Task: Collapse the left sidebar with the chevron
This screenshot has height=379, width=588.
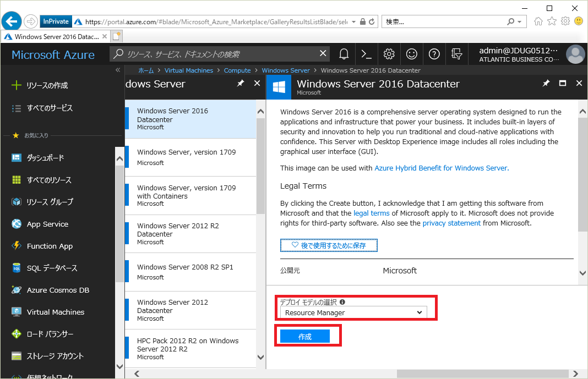Action: [x=117, y=70]
